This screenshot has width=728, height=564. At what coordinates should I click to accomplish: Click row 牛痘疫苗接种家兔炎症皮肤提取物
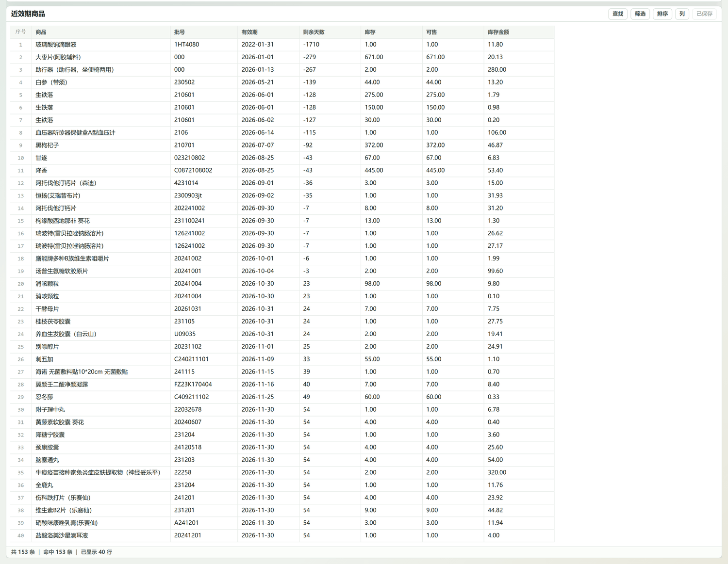pos(282,472)
